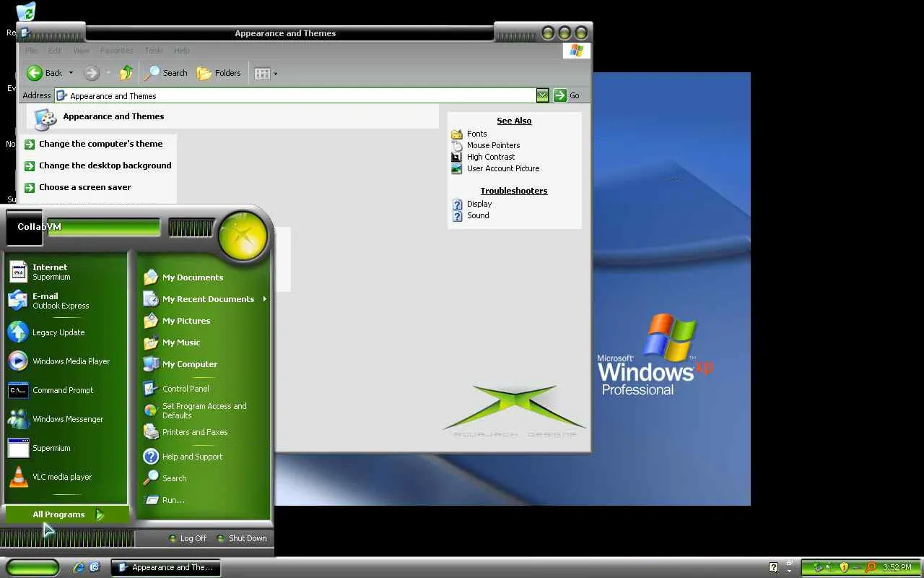Click the green Start button
Screen dimensions: 924x578
coord(32,567)
